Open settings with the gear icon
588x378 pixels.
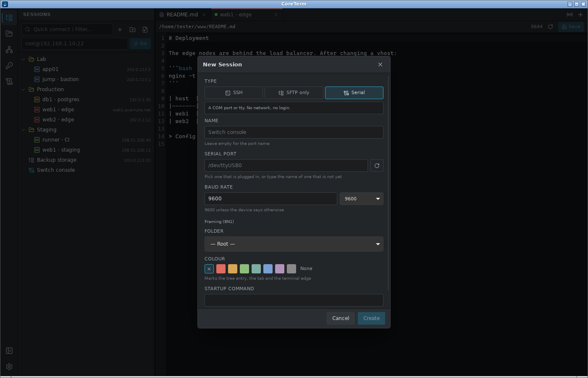tap(9, 367)
